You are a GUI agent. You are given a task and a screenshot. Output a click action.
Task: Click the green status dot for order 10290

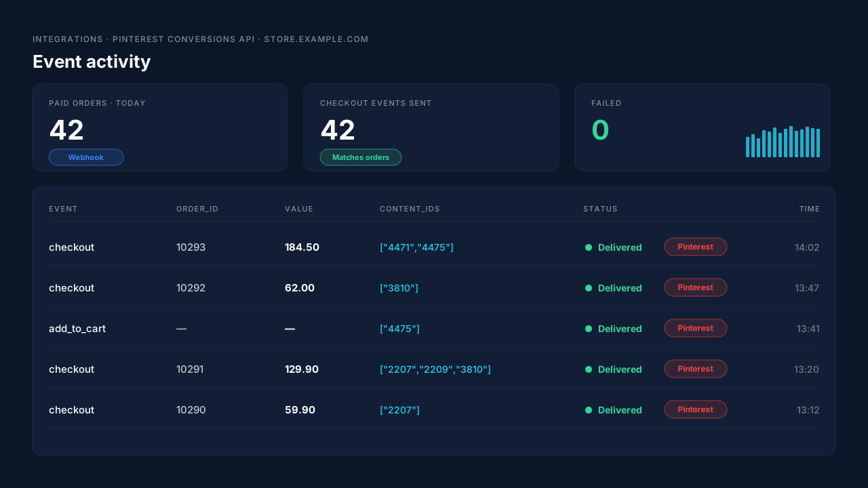click(x=589, y=410)
